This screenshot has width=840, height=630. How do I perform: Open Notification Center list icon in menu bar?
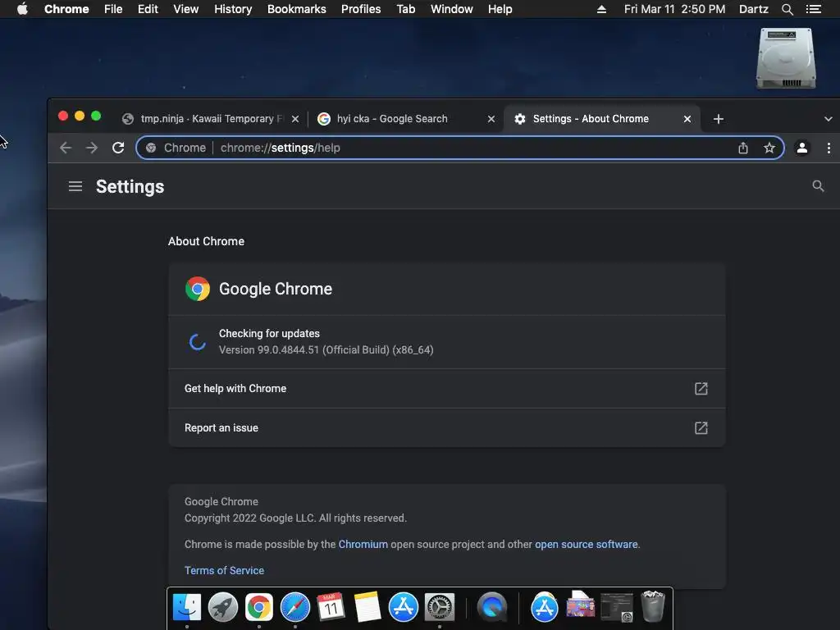click(813, 9)
